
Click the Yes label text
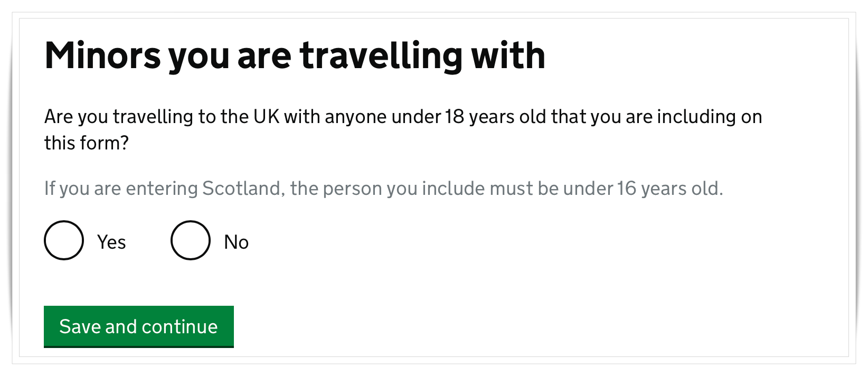pos(111,241)
